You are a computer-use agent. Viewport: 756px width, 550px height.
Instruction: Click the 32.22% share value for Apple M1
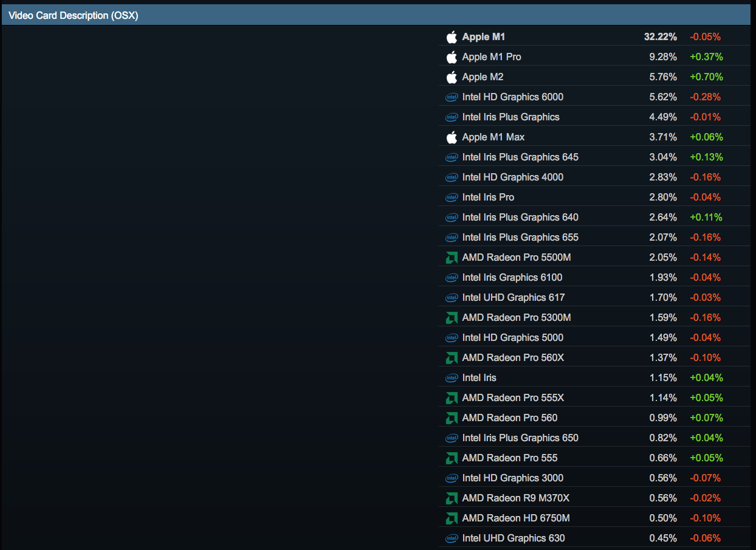pyautogui.click(x=661, y=37)
